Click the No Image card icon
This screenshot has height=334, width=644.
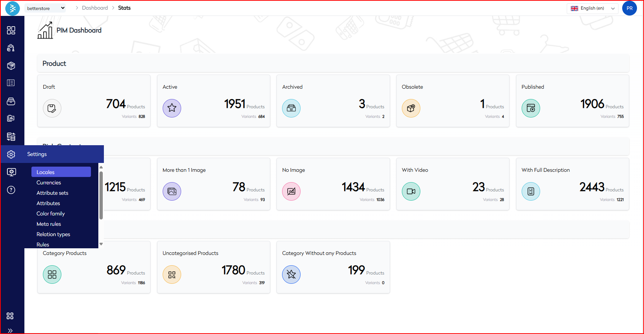coord(291,191)
